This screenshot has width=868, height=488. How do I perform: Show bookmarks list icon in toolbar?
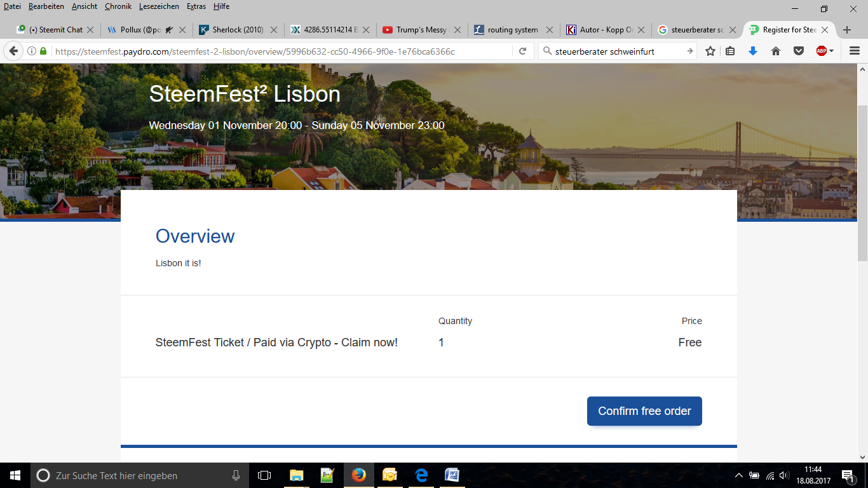730,51
